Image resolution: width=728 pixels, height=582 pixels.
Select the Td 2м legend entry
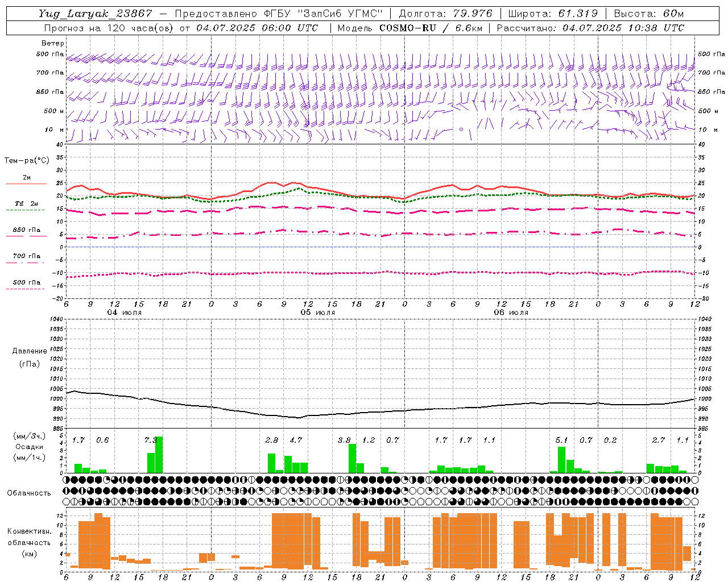coord(27,203)
